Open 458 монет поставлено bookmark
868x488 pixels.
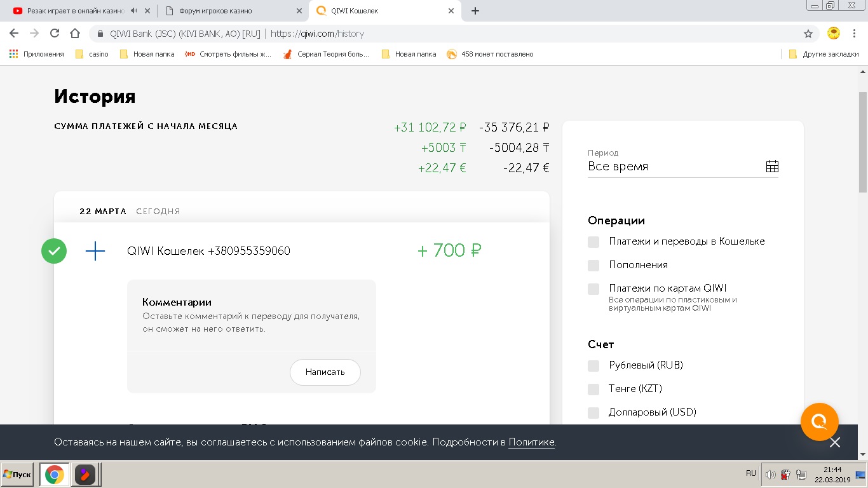point(490,54)
